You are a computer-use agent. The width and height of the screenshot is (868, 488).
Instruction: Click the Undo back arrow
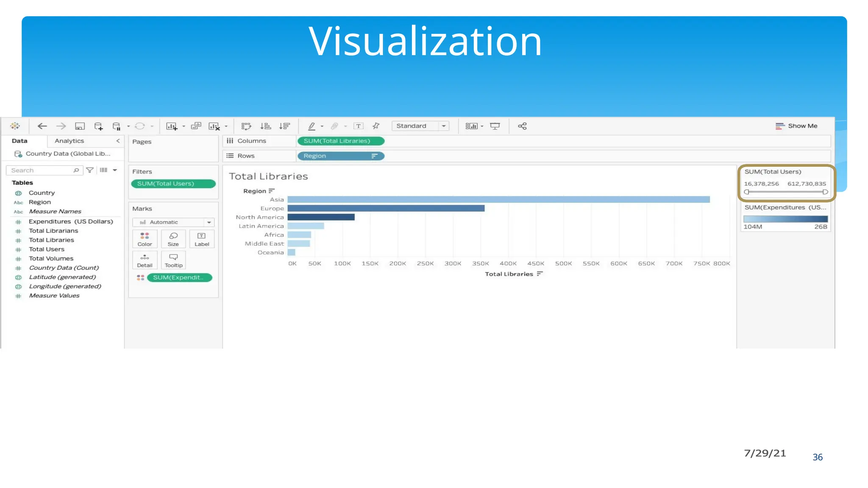point(42,126)
